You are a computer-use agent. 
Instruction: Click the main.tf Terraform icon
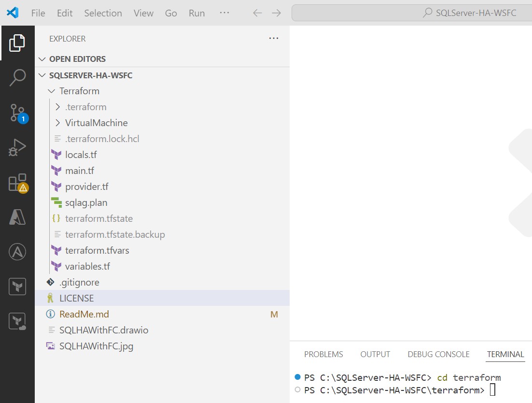(x=56, y=171)
